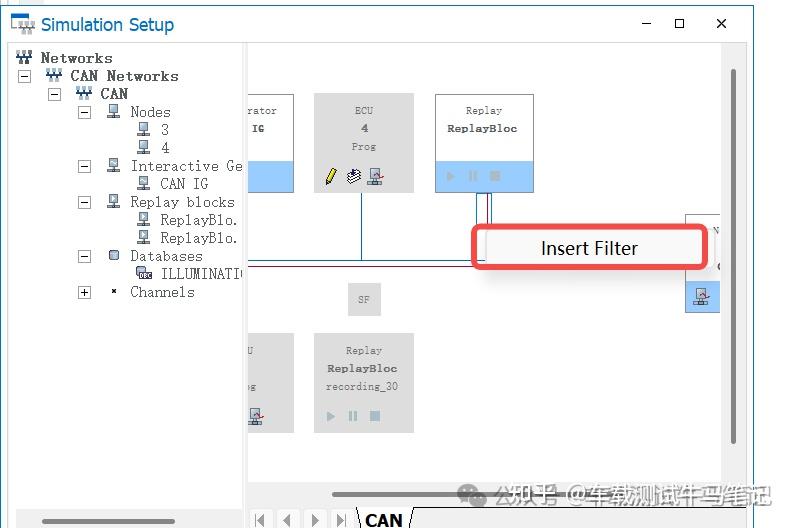
Task: Select the SF block
Action: coord(364,300)
